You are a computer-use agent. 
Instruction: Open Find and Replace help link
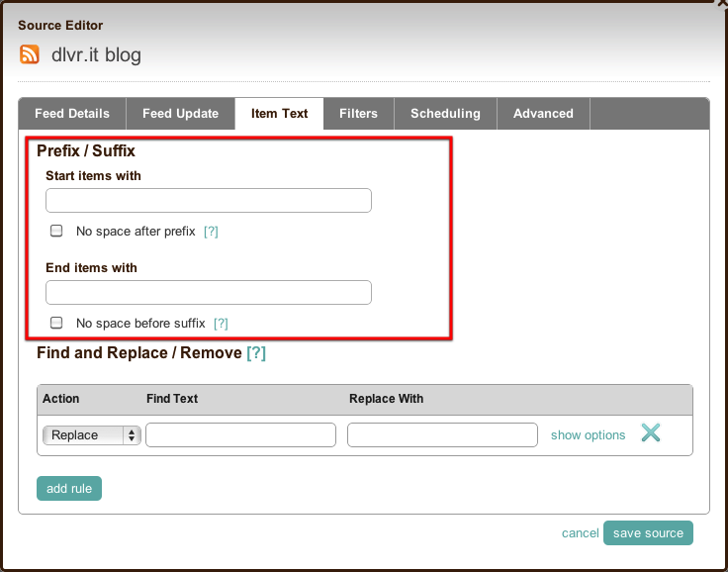point(256,353)
